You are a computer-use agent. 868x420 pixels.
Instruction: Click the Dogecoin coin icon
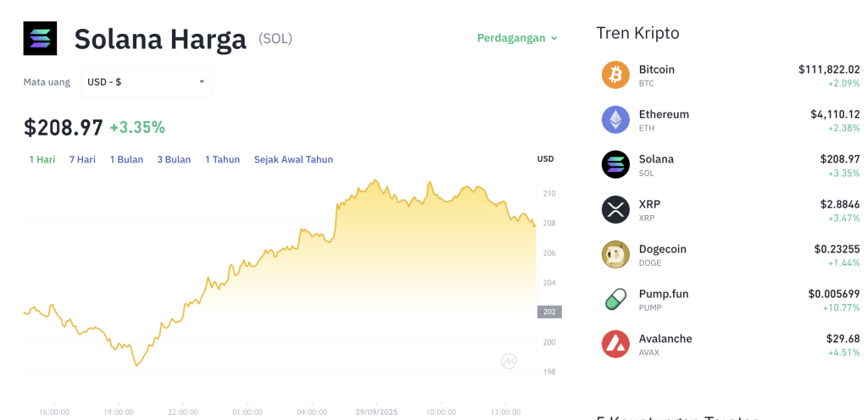[x=615, y=254]
